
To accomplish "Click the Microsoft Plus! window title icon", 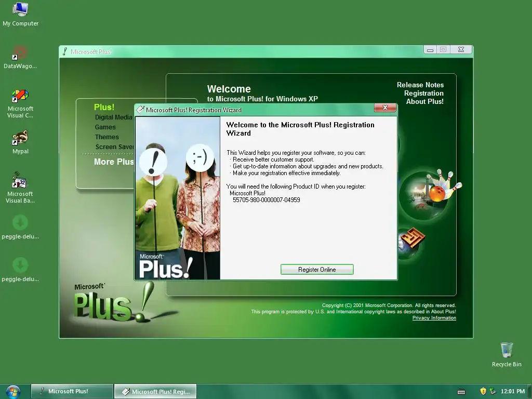I will coord(65,51).
